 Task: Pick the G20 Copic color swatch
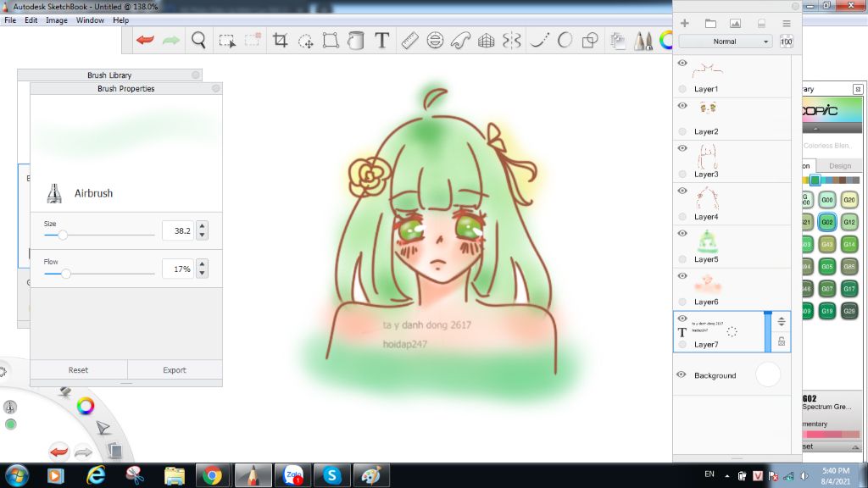click(x=849, y=200)
